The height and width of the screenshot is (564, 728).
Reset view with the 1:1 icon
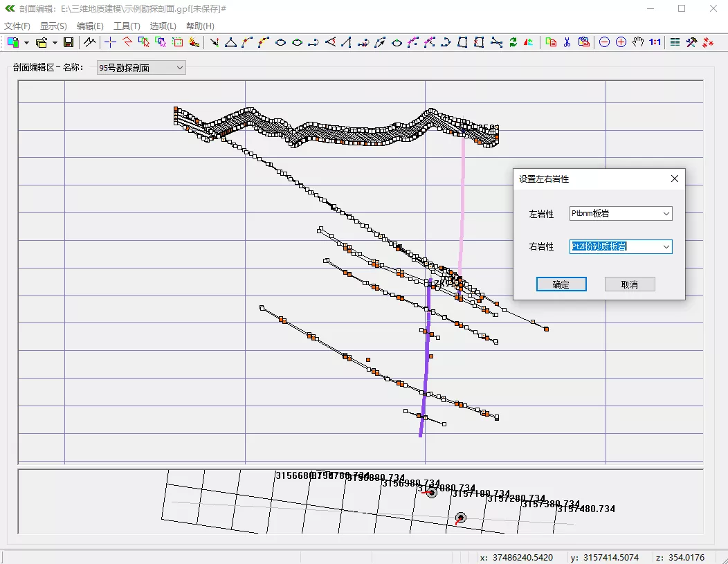point(655,42)
